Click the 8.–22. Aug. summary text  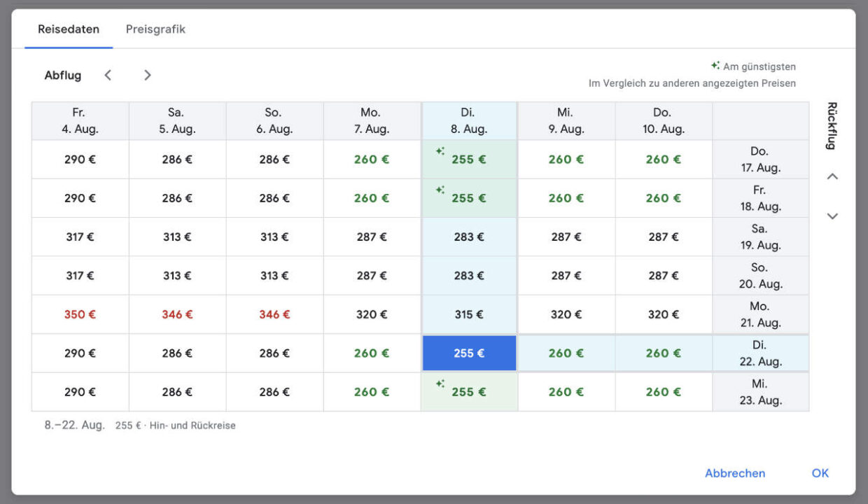(74, 424)
